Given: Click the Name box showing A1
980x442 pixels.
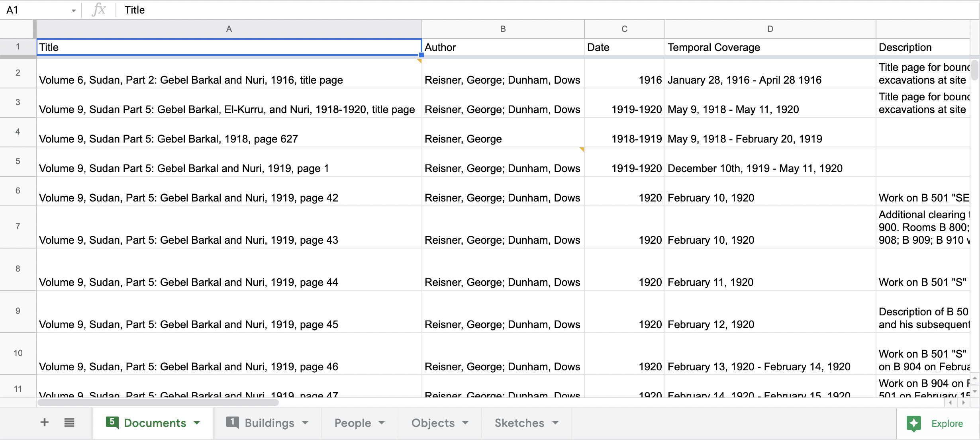Looking at the screenshot, I should tap(41, 10).
